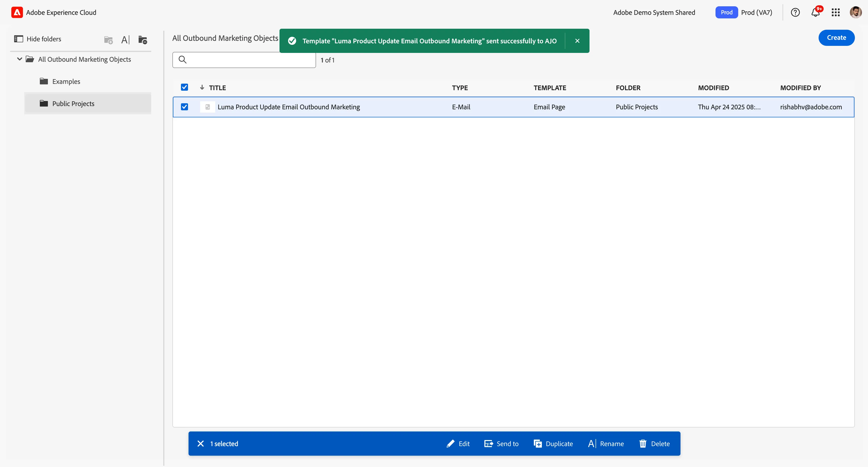Dismiss the success notification banner
Screen dimensions: 868x467
577,41
